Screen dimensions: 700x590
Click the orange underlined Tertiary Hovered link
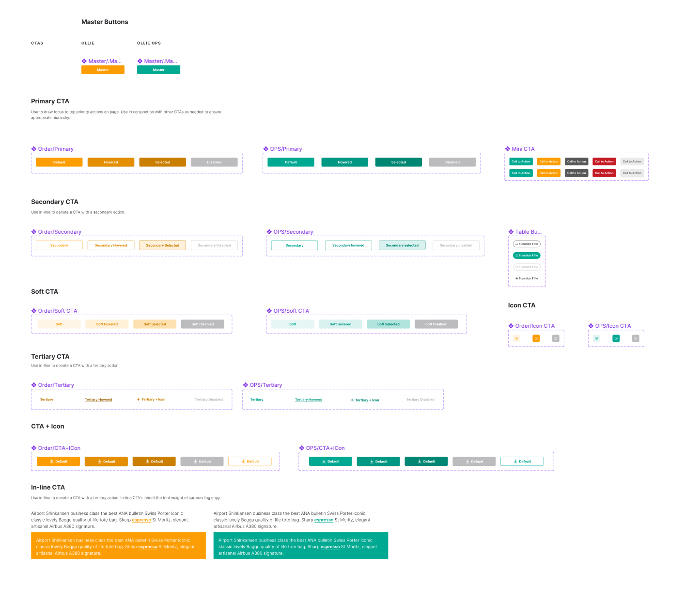tap(98, 399)
